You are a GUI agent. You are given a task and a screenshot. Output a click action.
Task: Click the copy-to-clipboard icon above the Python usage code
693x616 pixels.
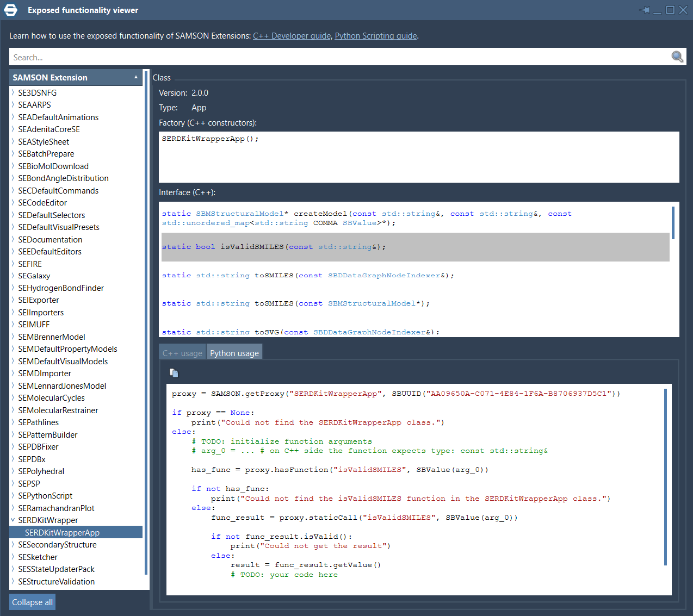(x=174, y=372)
